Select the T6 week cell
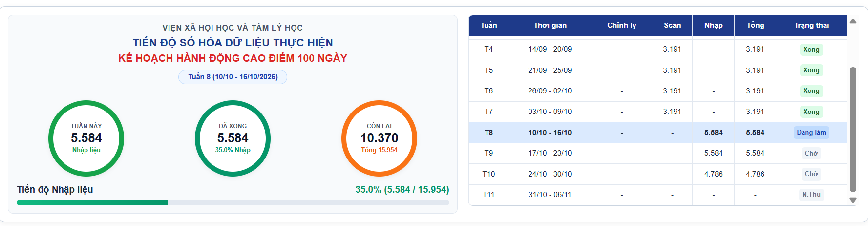 (x=488, y=91)
